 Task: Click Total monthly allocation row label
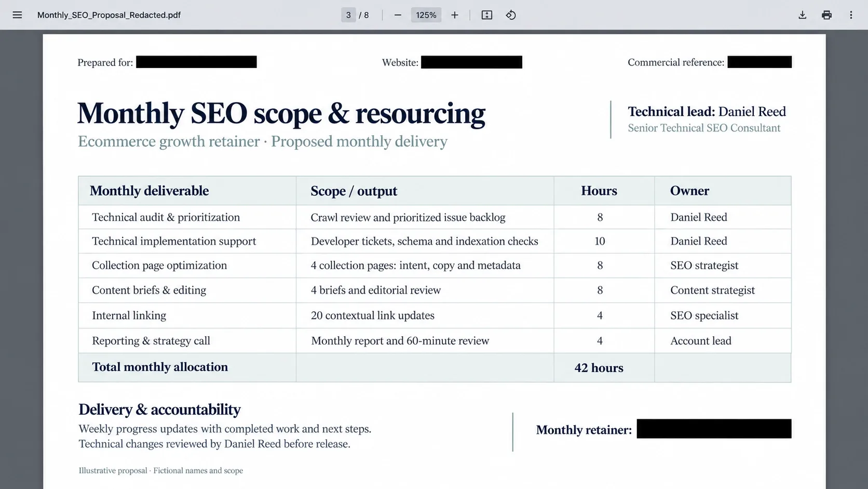point(160,367)
